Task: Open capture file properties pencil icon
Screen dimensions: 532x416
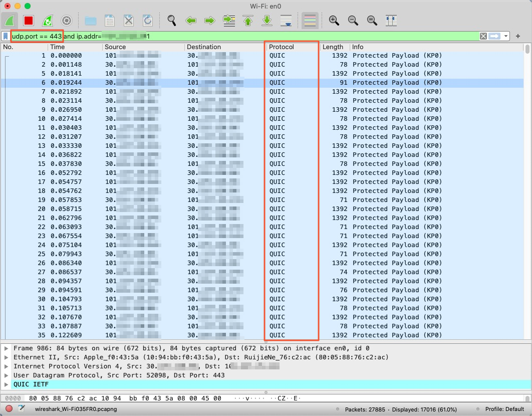Action: click(22, 409)
